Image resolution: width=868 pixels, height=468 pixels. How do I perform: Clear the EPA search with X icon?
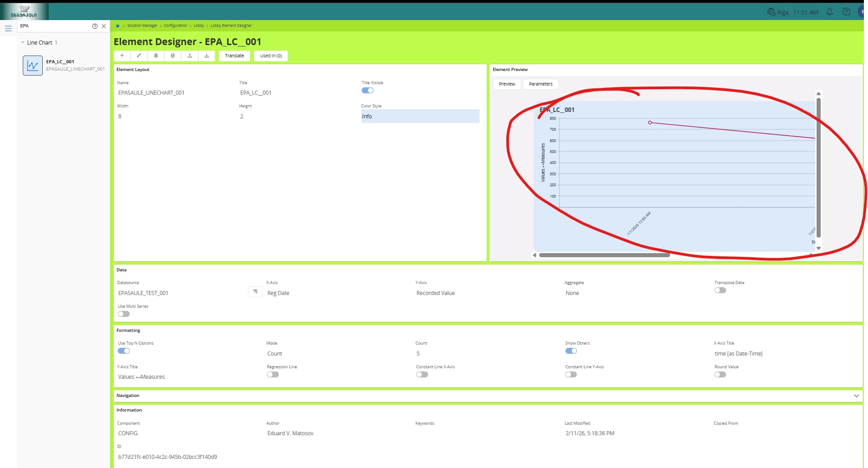pos(104,26)
